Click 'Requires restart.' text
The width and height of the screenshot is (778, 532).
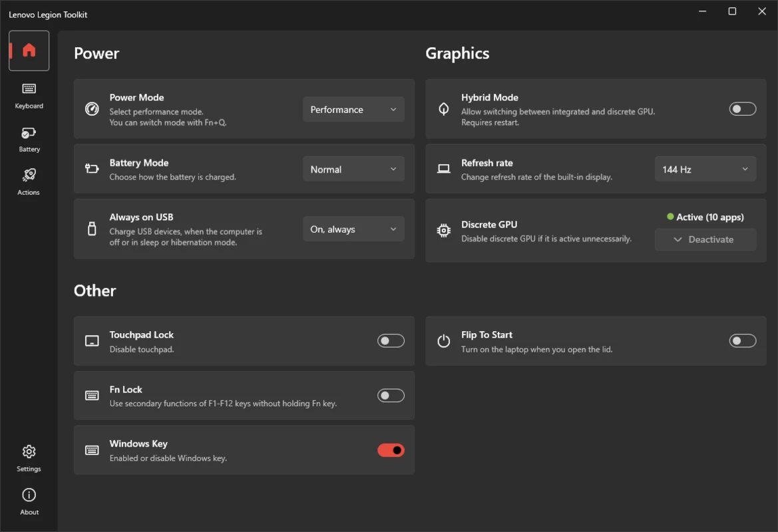coord(490,122)
